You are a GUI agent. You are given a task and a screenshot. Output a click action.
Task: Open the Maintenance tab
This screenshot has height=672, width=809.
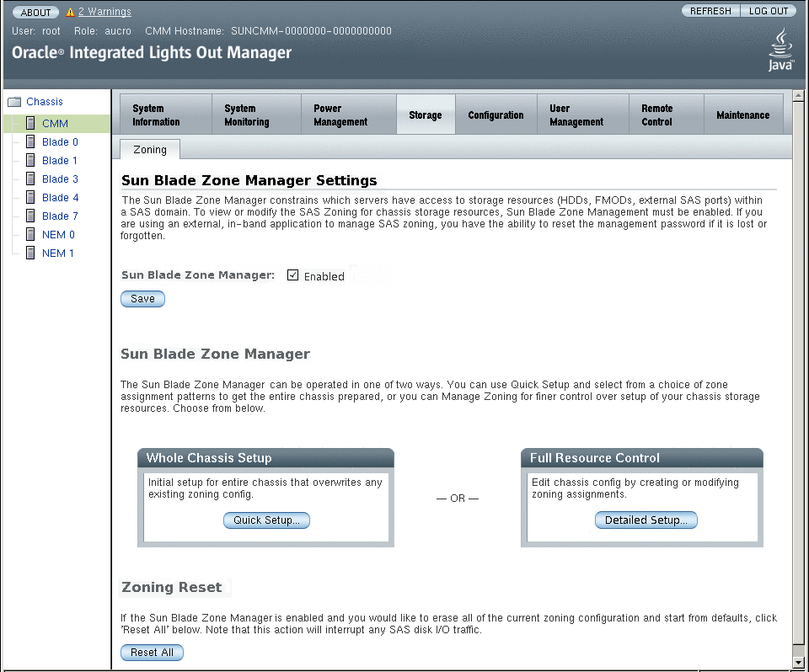[x=743, y=115]
